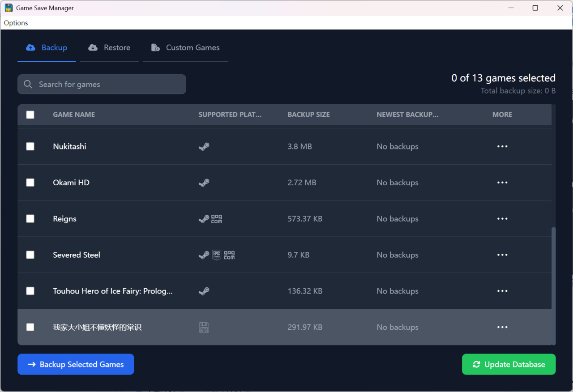This screenshot has height=392, width=573.
Task: Click the MORE column header
Action: click(502, 115)
